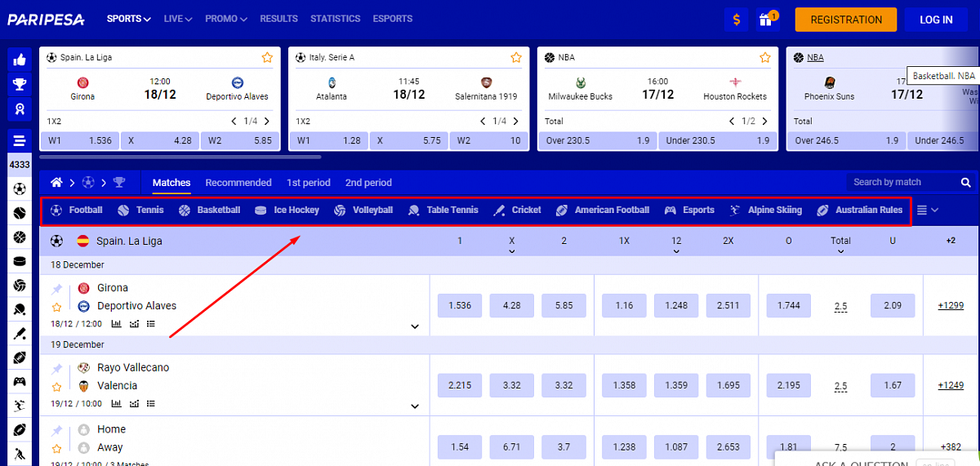Screen dimensions: 980x466
Task: Pin the Girona vs Deportivo Alaves match
Action: point(57,289)
